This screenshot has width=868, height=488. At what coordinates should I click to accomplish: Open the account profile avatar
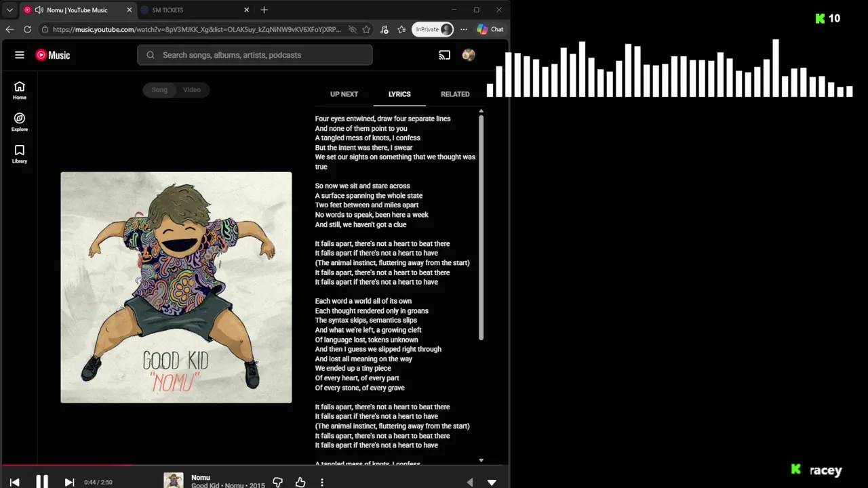coord(469,55)
